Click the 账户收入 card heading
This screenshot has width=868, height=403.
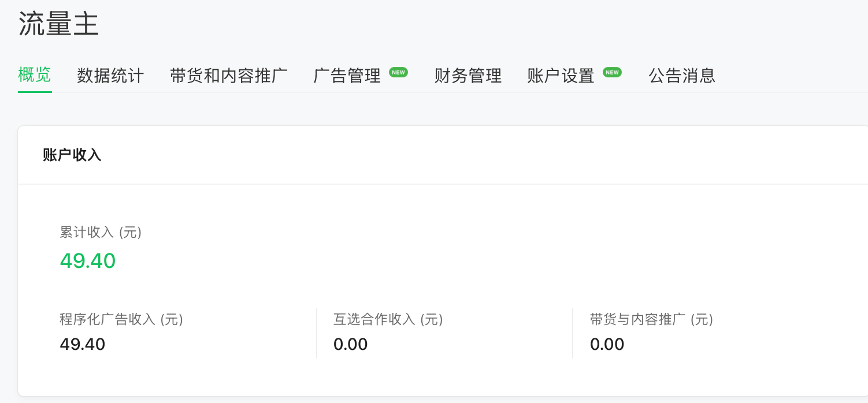tap(72, 155)
